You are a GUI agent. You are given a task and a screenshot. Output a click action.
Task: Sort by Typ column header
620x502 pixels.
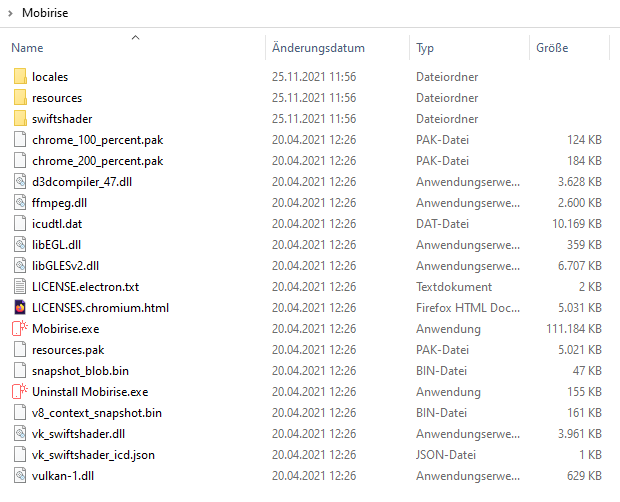(x=425, y=48)
